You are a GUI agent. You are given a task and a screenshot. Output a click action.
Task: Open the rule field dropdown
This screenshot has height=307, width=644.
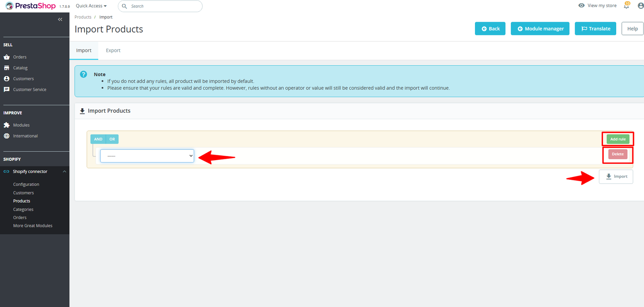pos(147,156)
